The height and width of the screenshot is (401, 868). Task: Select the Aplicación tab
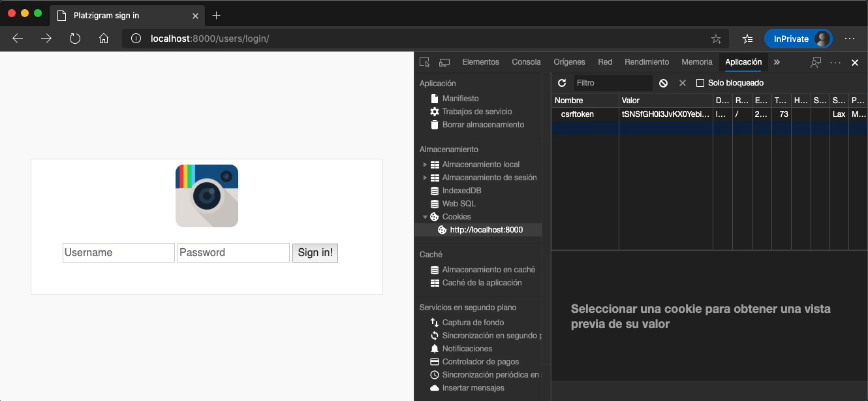pyautogui.click(x=743, y=62)
